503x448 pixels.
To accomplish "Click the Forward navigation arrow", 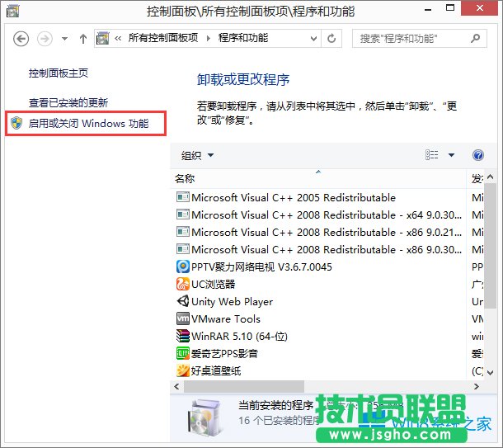I will click(45, 39).
